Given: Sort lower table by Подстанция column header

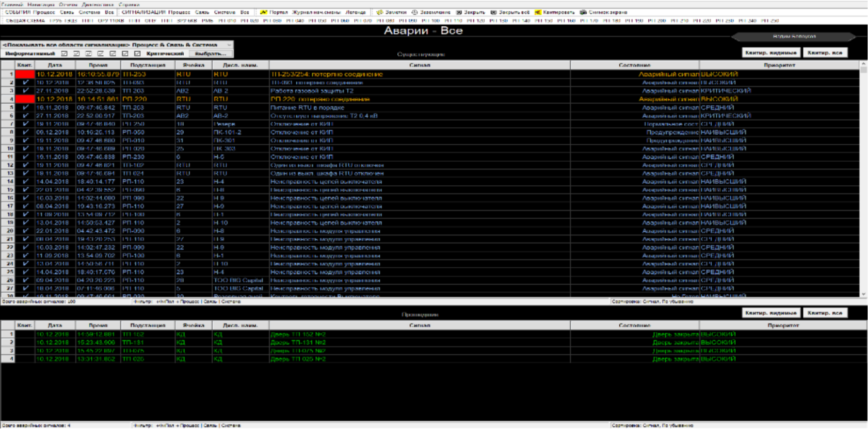Looking at the screenshot, I should coord(147,325).
